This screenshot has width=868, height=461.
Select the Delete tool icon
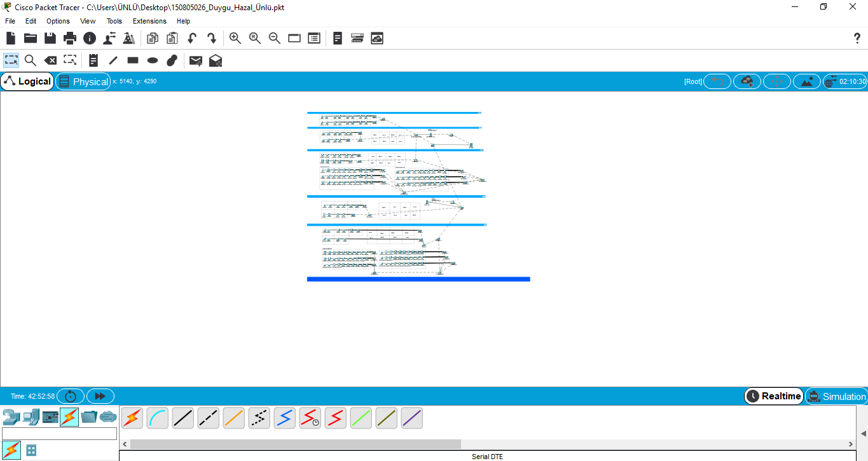coord(50,60)
